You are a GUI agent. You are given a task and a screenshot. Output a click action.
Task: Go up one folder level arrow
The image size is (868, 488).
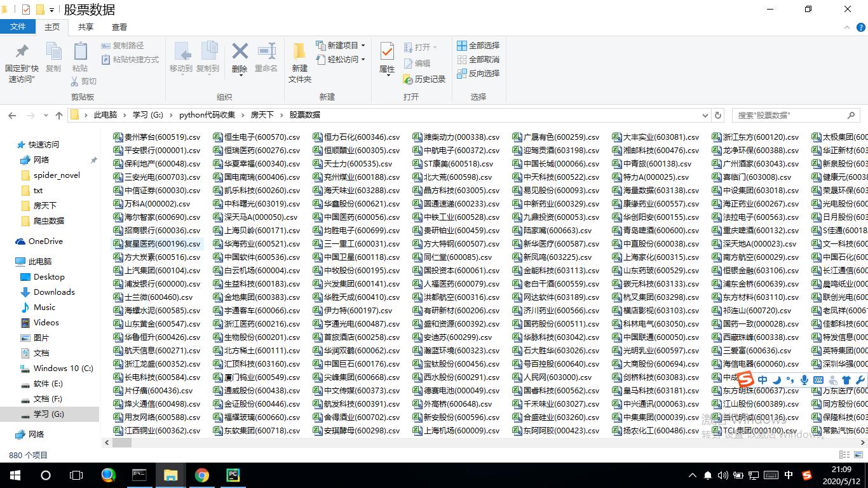pos(59,115)
